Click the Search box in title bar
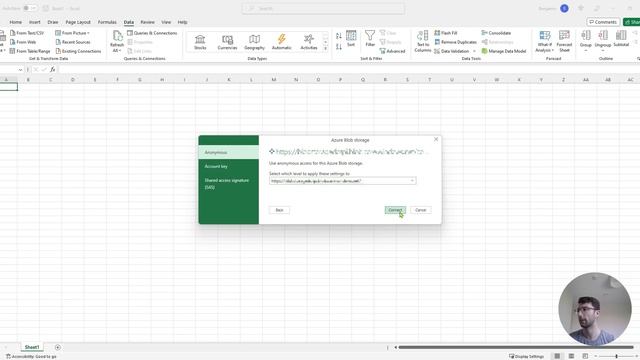Image resolution: width=640 pixels, height=360 pixels. [x=323, y=8]
